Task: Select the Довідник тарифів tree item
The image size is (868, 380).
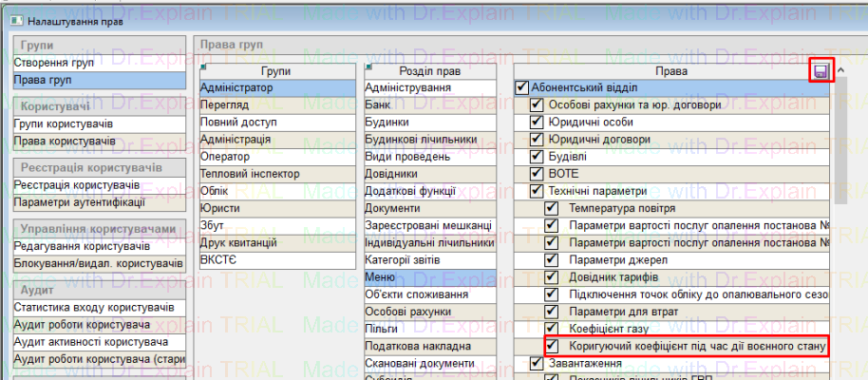Action: [612, 276]
